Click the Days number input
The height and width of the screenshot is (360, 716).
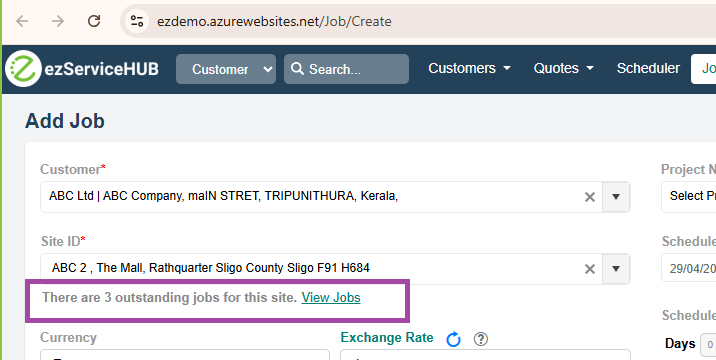click(x=708, y=345)
